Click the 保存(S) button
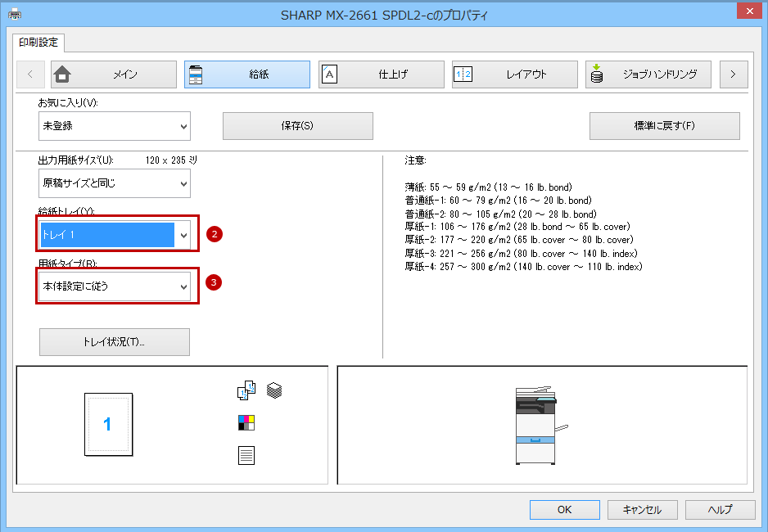The height and width of the screenshot is (532, 768). click(x=298, y=126)
